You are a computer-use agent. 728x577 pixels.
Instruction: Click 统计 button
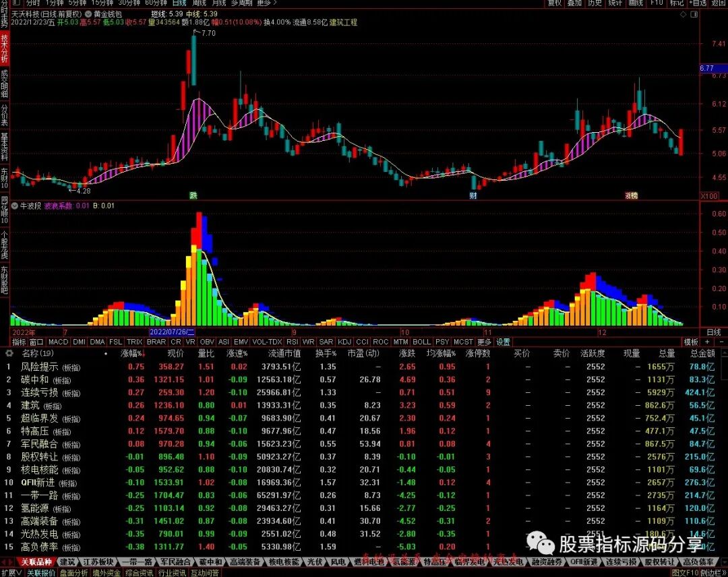(615, 3)
